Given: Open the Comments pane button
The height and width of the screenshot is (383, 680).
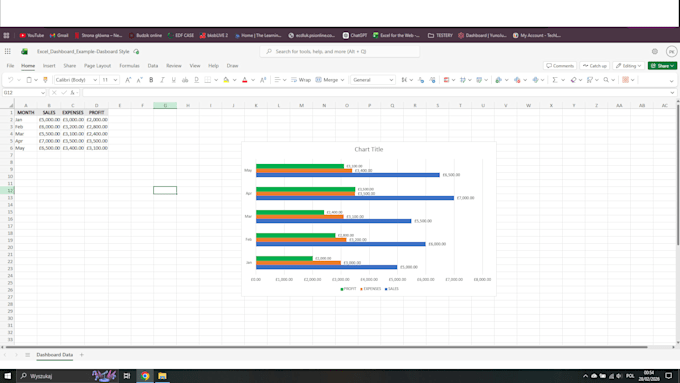Looking at the screenshot, I should click(x=560, y=65).
